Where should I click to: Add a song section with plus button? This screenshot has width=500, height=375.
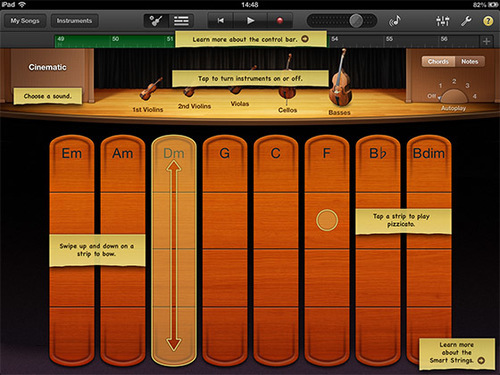click(486, 41)
